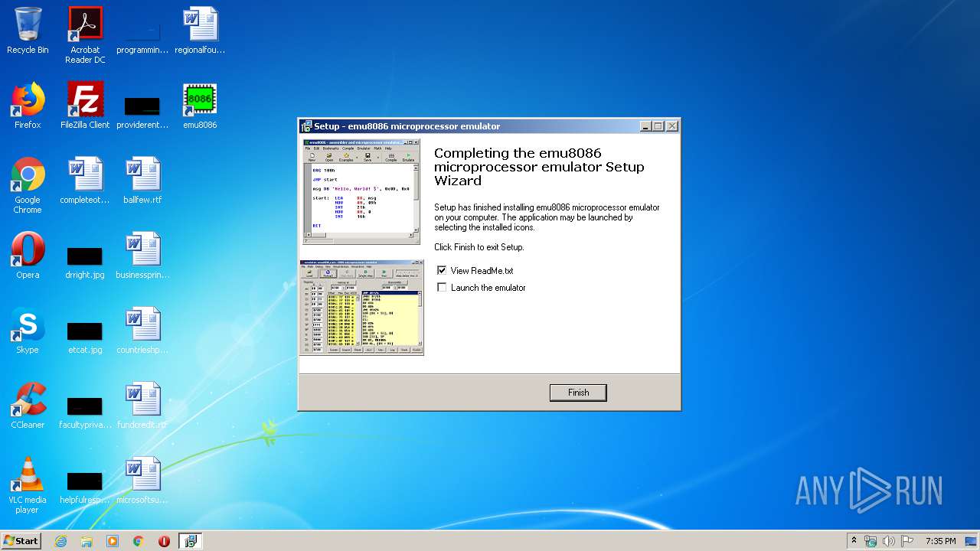Image resolution: width=980 pixels, height=551 pixels.
Task: Uncheck View ReadMe.txt checkbox
Action: pyautogui.click(x=442, y=270)
